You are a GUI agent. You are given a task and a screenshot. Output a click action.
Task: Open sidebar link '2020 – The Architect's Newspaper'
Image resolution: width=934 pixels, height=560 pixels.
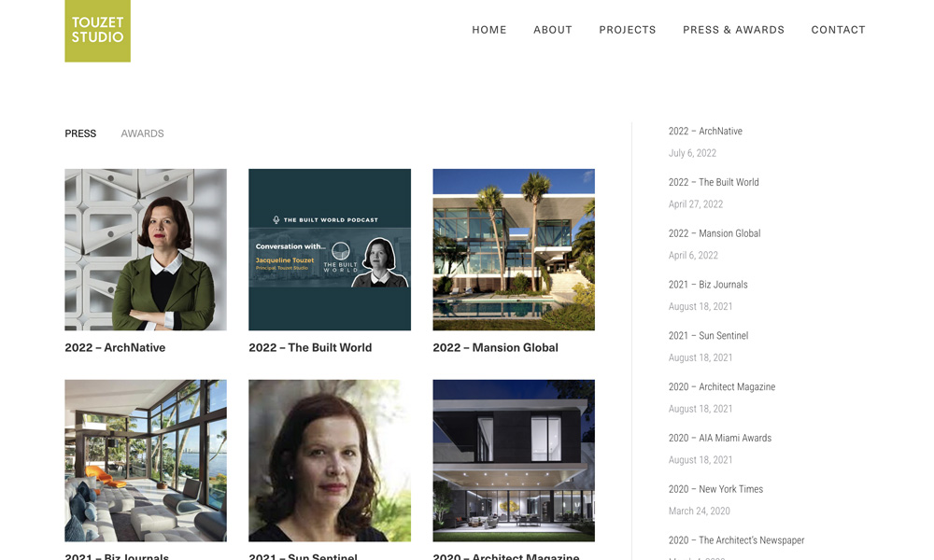pyautogui.click(x=736, y=540)
